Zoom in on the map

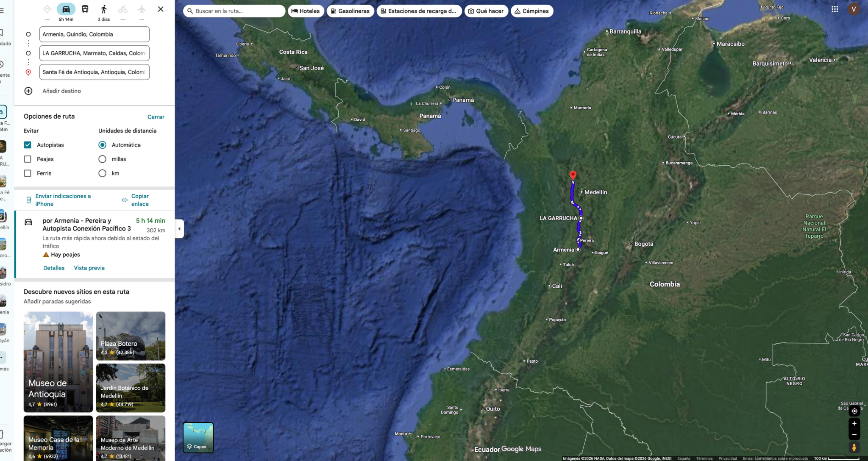[x=854, y=423]
